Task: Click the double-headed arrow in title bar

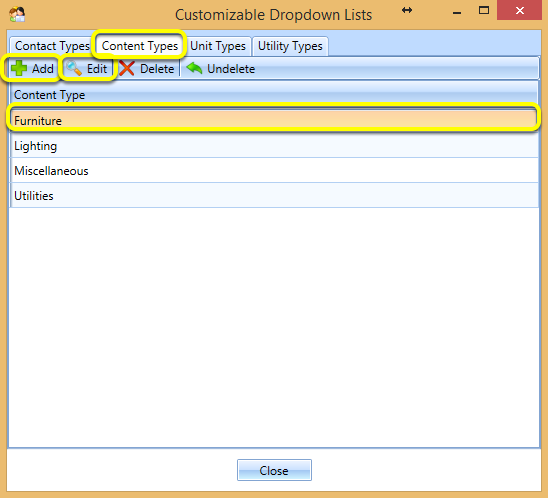Action: (407, 10)
